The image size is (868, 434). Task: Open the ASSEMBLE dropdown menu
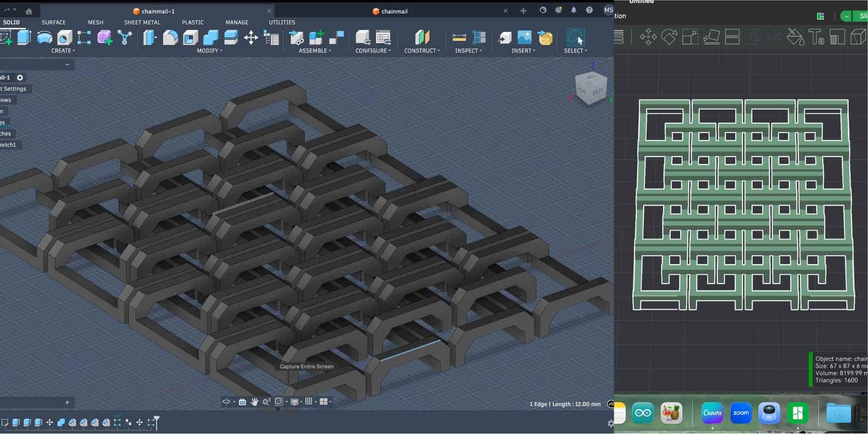[x=315, y=51]
